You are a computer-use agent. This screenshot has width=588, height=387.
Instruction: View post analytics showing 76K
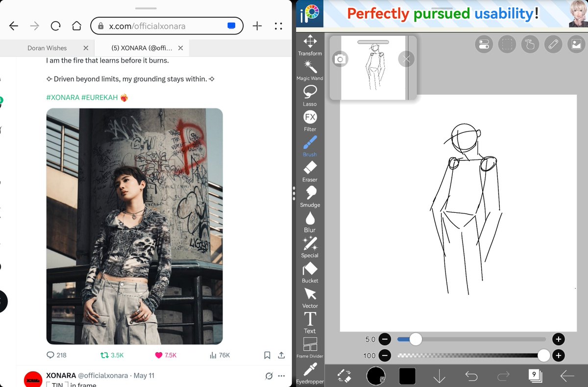point(220,355)
